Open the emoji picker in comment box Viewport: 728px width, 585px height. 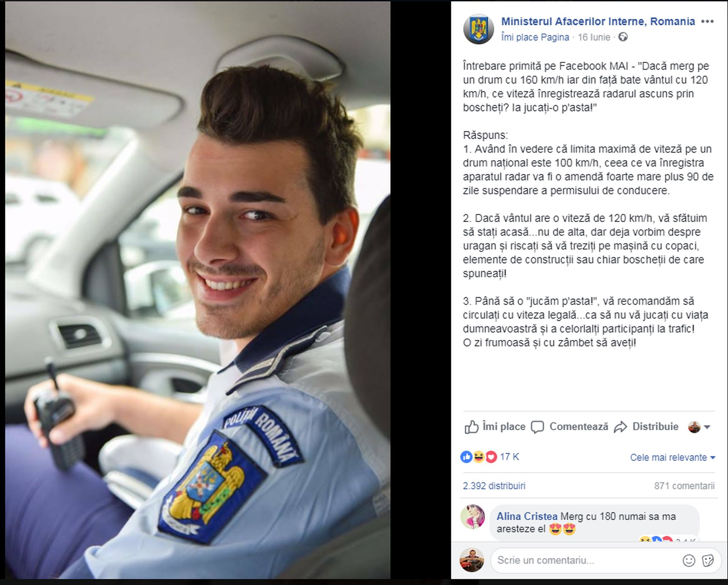[x=689, y=560]
